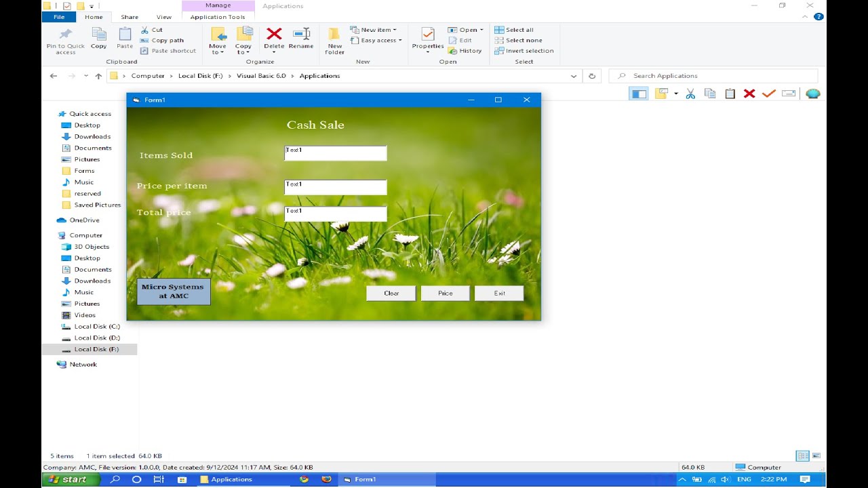Image resolution: width=868 pixels, height=488 pixels.
Task: Switch to the Share ribbon tab
Action: tap(130, 17)
